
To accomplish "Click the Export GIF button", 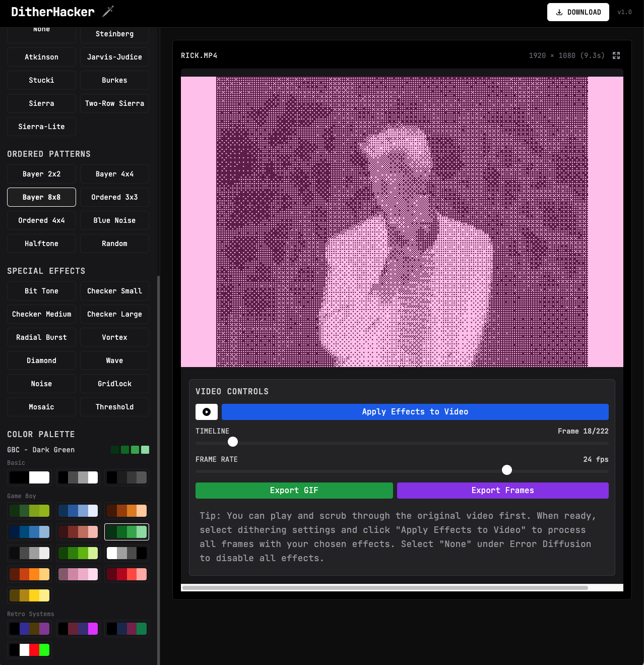I will [x=294, y=491].
